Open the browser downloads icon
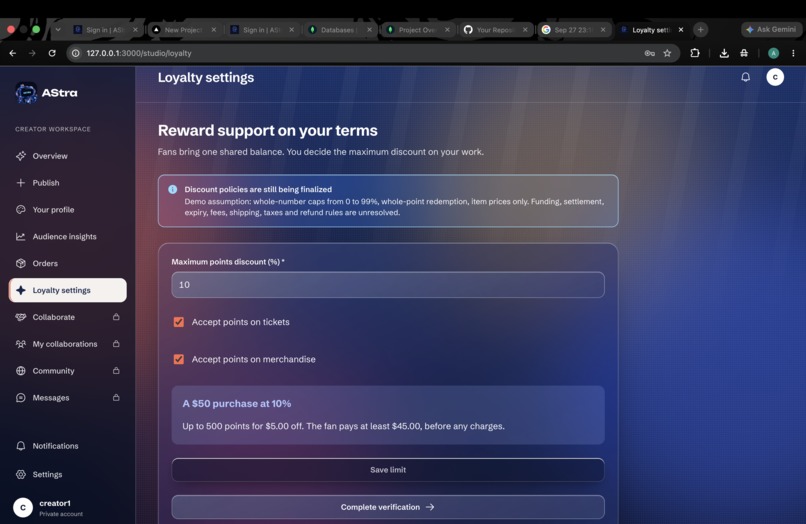 click(724, 53)
